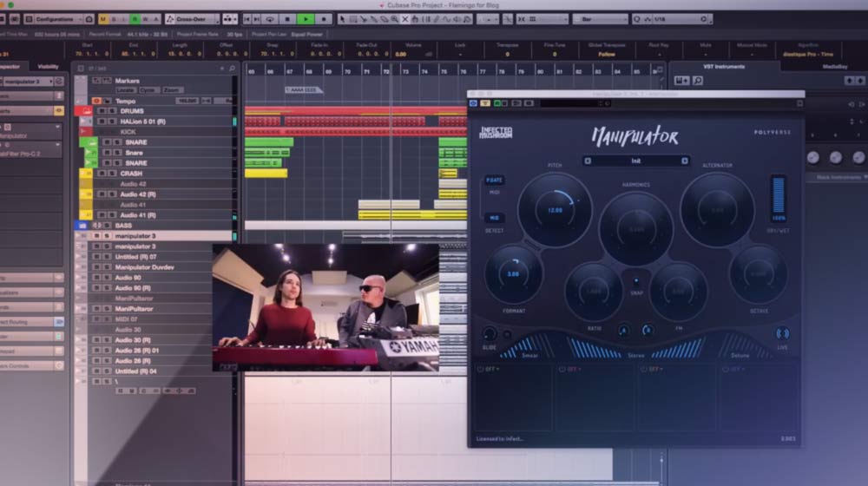The height and width of the screenshot is (486, 868).
Task: Click the Cycle button on Markers track
Action: click(148, 89)
